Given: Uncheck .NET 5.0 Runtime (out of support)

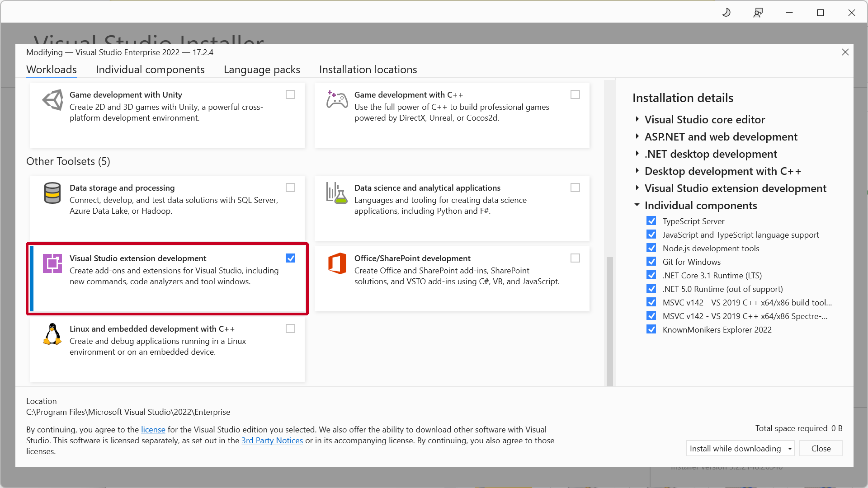Looking at the screenshot, I should coord(651,289).
